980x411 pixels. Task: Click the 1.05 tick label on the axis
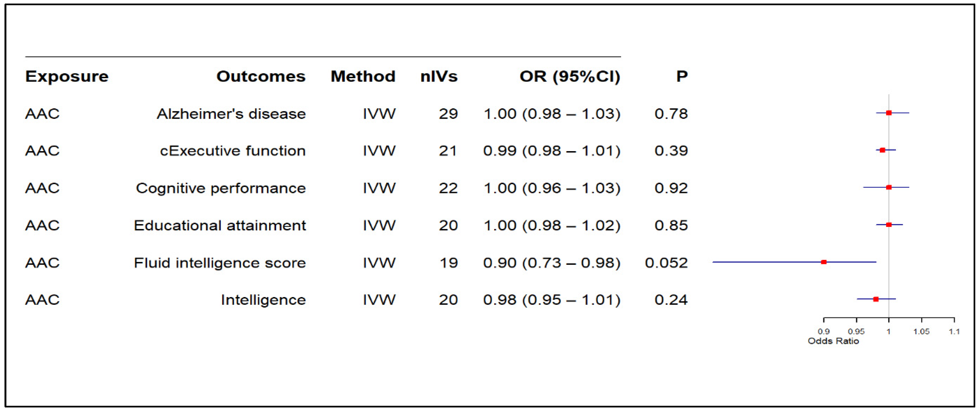coord(922,331)
